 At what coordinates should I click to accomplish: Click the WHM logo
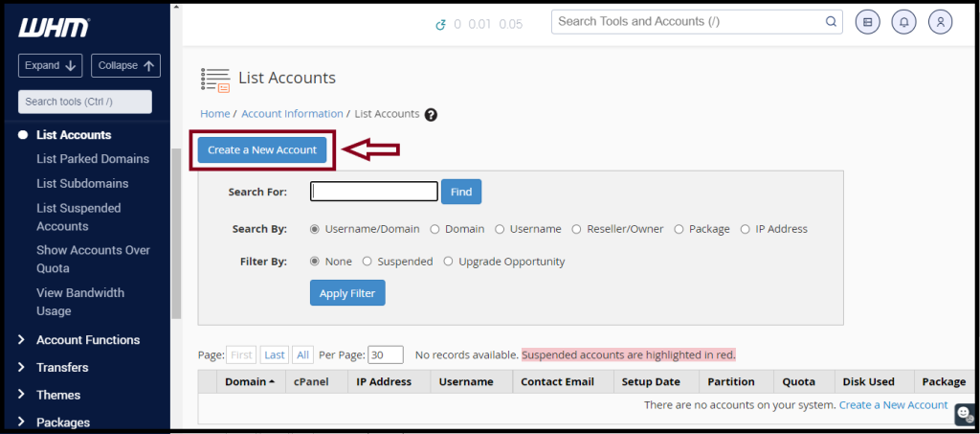pos(55,27)
